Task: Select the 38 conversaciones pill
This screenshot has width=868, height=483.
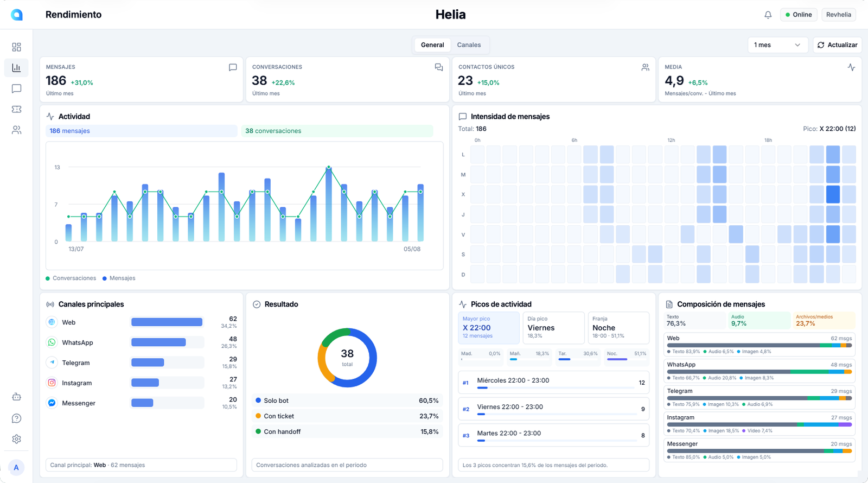Action: tap(337, 131)
